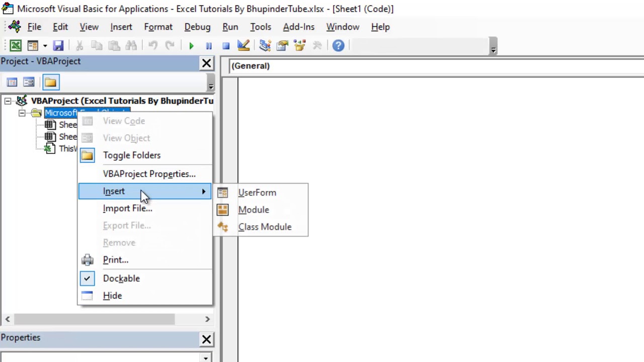
Task: Click the blue Help question mark icon
Action: (338, 46)
